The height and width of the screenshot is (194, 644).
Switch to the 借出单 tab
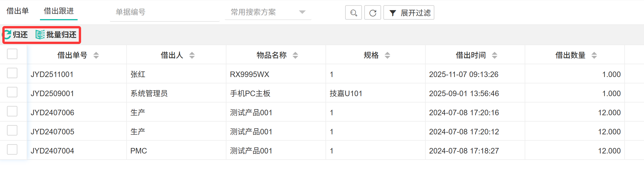coord(18,11)
